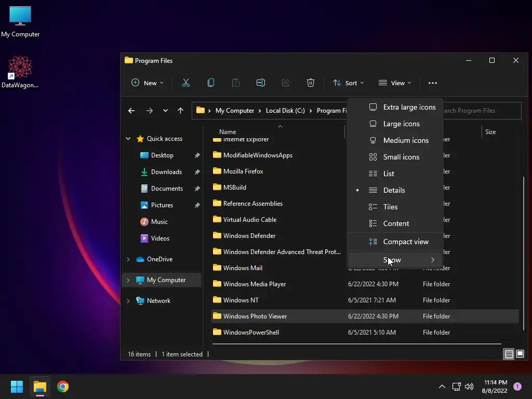This screenshot has height=399, width=532.
Task: Select List view option
Action: coord(395,174)
